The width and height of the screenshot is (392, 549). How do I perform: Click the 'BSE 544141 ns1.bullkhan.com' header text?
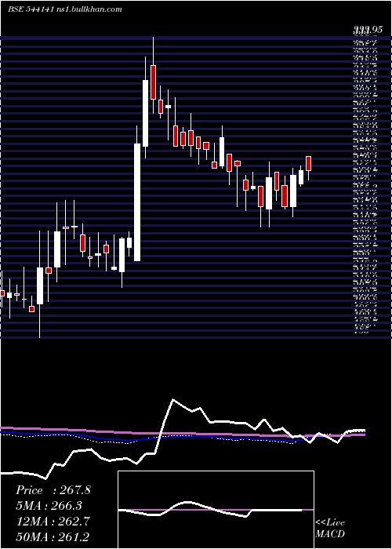pyautogui.click(x=65, y=9)
